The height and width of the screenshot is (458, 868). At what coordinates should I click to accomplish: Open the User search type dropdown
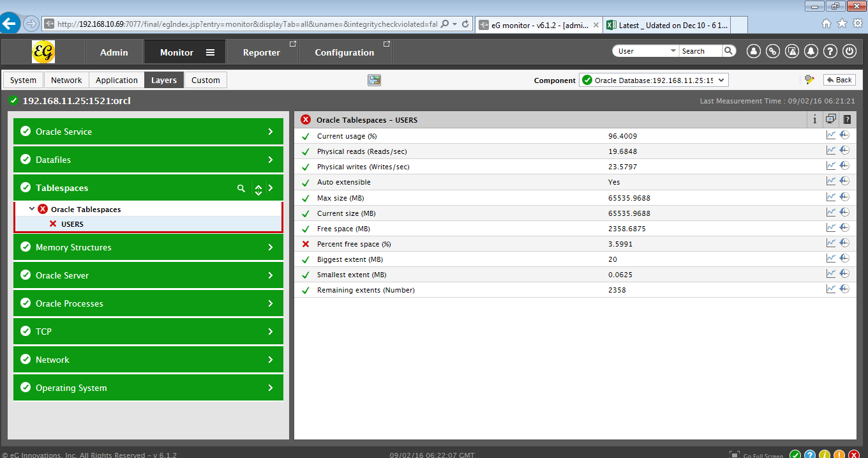(645, 51)
